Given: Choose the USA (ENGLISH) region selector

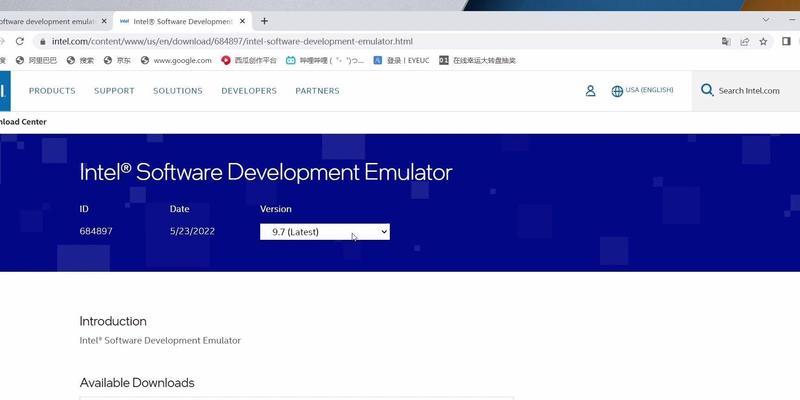Looking at the screenshot, I should point(649,90).
